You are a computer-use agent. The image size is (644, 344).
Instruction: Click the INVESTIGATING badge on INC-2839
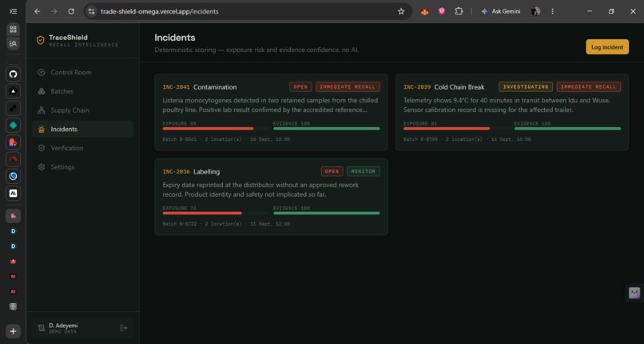[526, 86]
